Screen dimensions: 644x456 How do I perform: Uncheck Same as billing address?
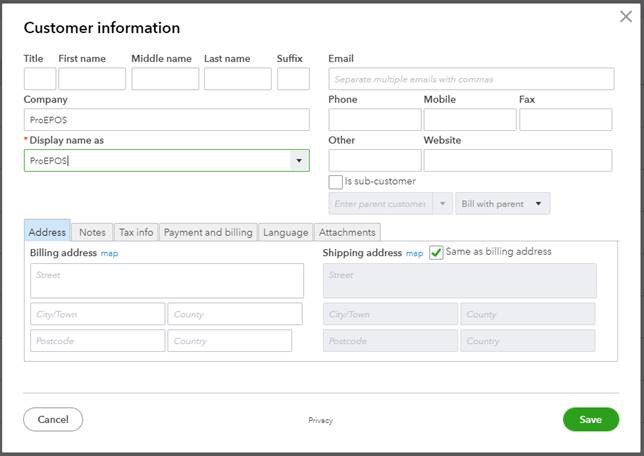436,252
